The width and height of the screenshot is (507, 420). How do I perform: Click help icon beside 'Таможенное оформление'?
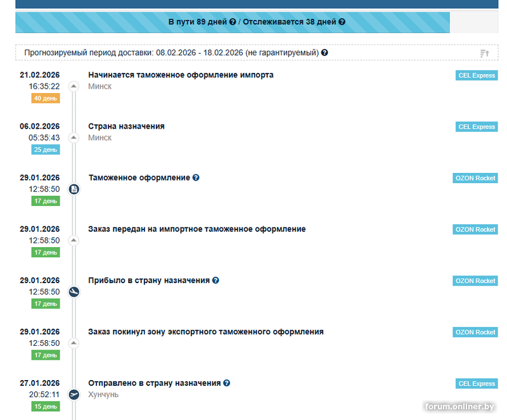click(196, 177)
